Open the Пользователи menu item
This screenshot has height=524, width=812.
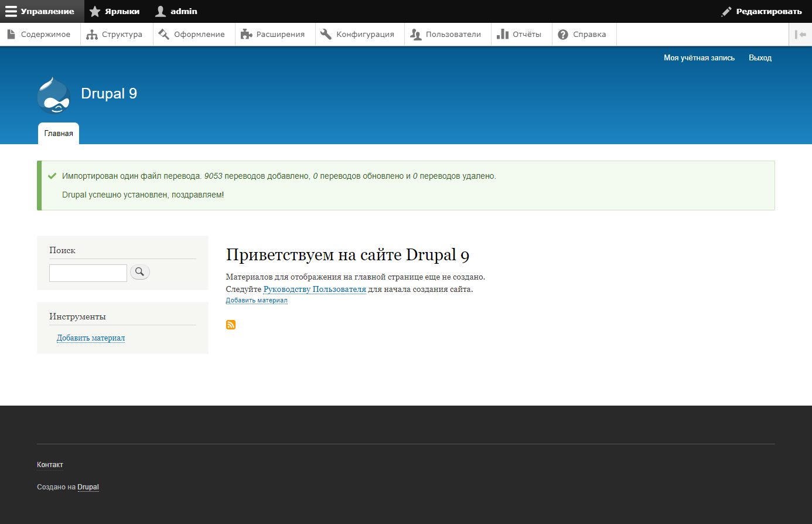pyautogui.click(x=448, y=35)
